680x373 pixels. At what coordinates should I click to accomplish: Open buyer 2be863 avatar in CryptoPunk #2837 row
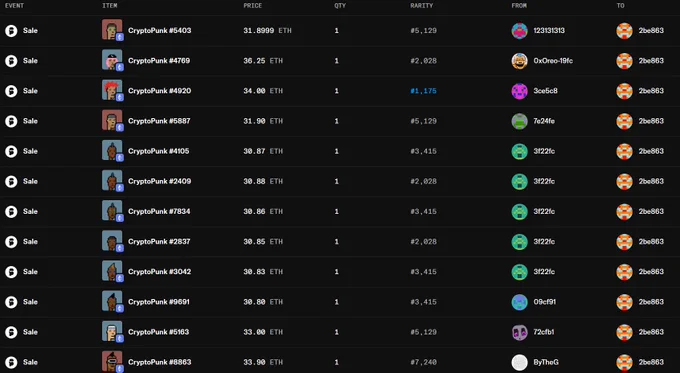click(624, 242)
